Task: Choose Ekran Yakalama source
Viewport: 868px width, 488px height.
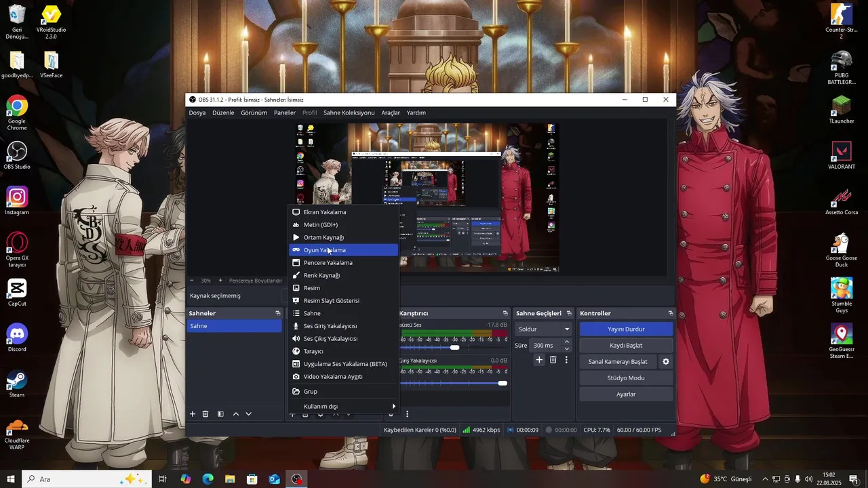Action: click(344, 212)
